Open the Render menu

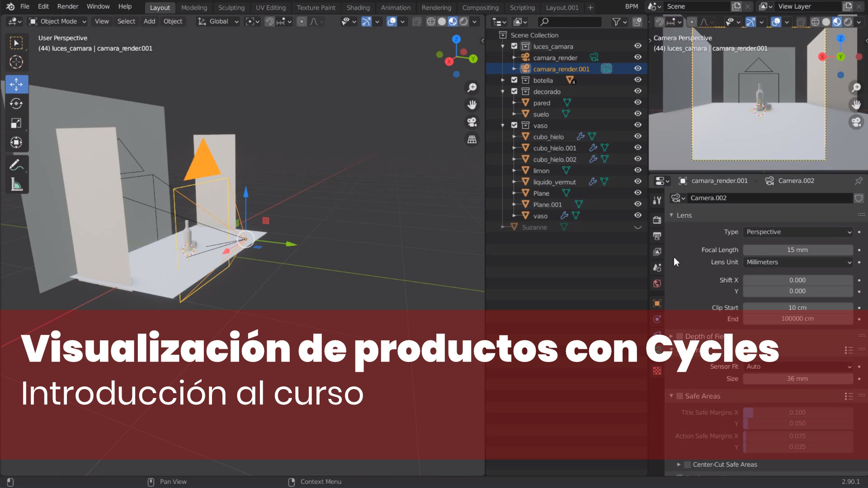click(x=68, y=7)
